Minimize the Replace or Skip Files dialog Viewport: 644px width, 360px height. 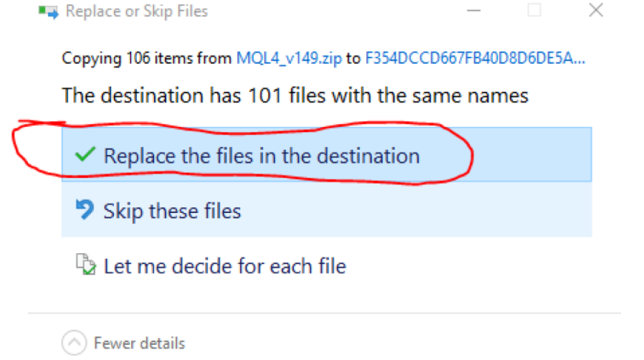click(473, 11)
